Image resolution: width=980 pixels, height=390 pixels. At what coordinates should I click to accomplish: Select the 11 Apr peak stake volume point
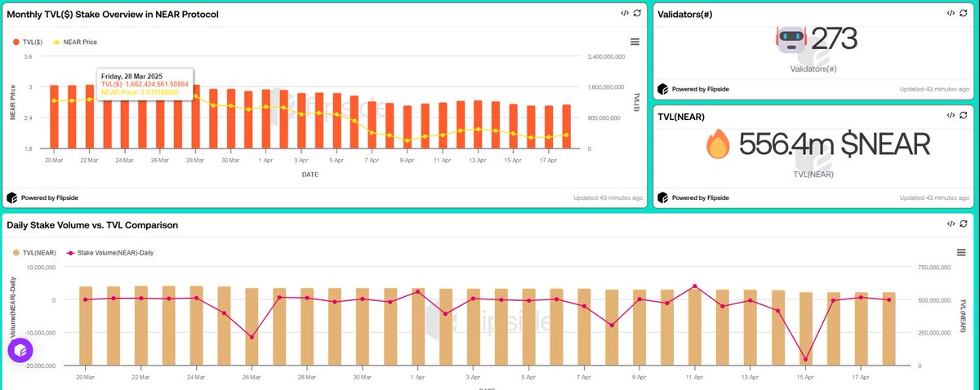[x=695, y=286]
